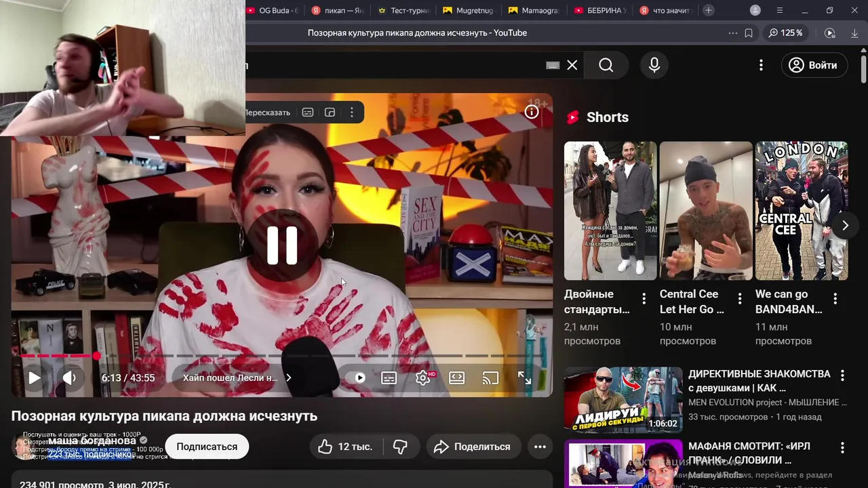This screenshot has width=868, height=488.
Task: Open the video "МАФАНЯ СМОТРИТ: ИРЛ ПРАНК"
Action: pyautogui.click(x=749, y=453)
